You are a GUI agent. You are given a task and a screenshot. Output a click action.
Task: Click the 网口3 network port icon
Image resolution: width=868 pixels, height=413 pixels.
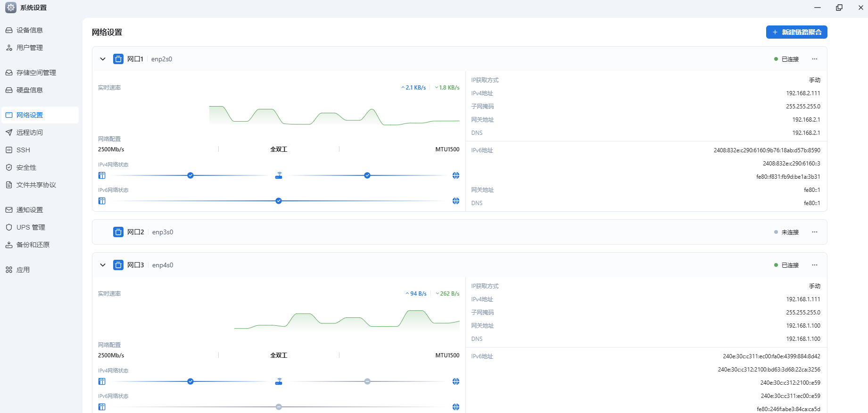pos(118,265)
